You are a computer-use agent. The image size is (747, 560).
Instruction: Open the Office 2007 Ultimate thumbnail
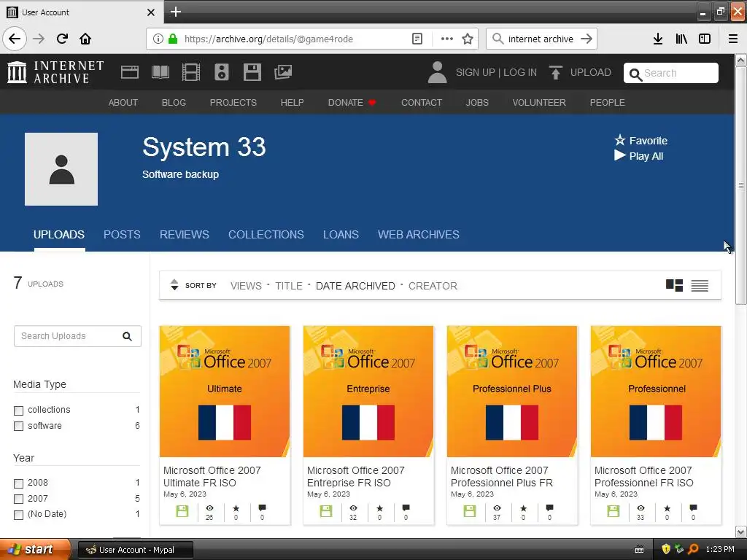(x=225, y=392)
